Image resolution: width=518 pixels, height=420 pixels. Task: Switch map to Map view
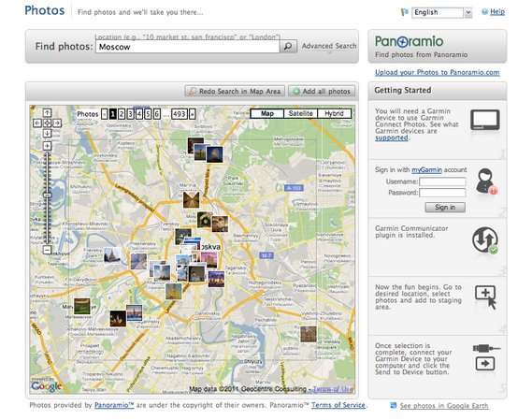pos(267,113)
